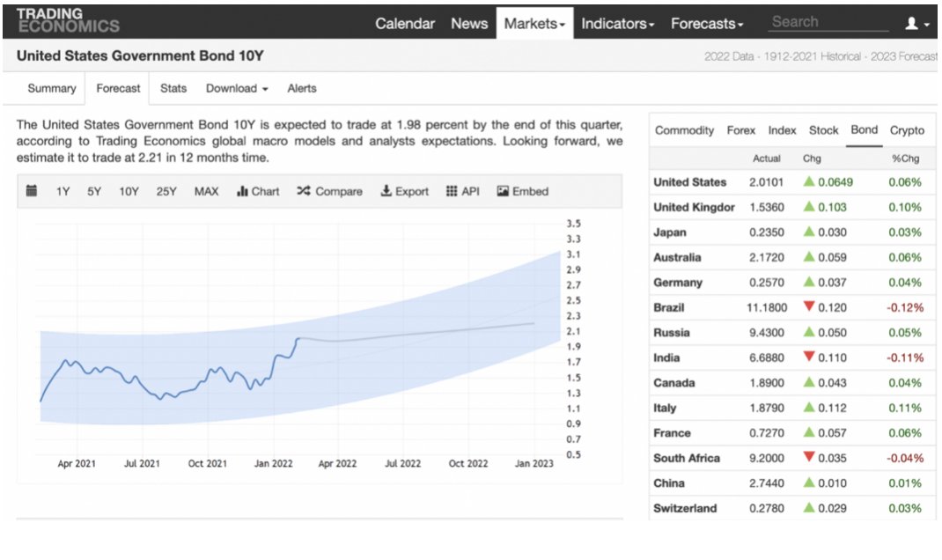Set chart range to 25Y
Viewport: 942px width, 560px height.
pos(166,191)
